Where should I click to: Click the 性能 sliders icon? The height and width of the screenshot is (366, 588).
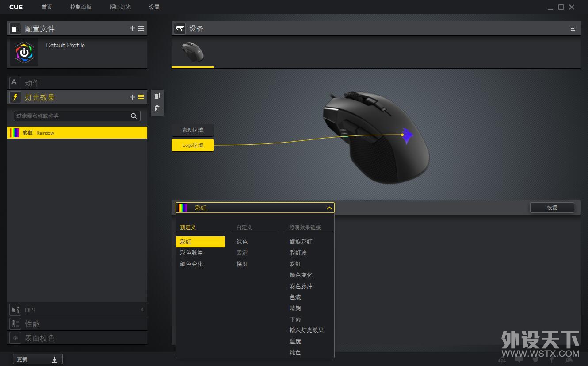click(x=15, y=324)
